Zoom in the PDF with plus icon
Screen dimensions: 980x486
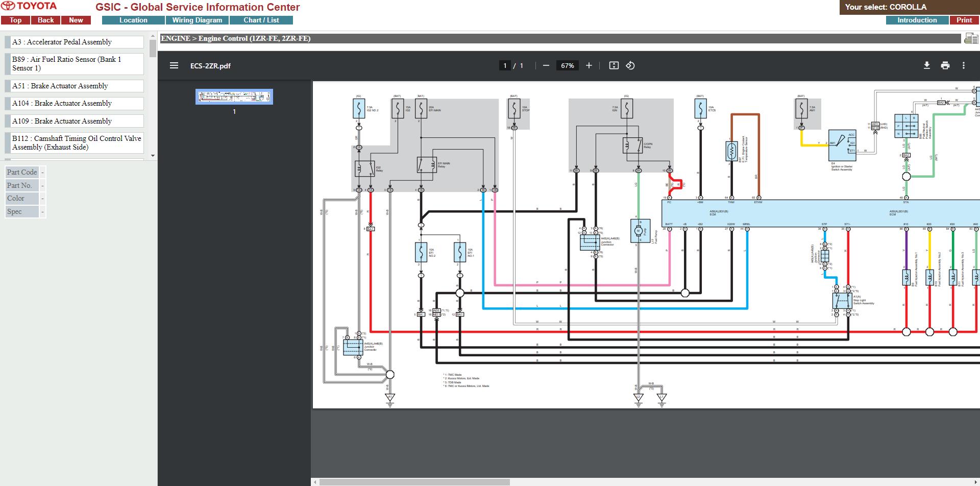[589, 65]
